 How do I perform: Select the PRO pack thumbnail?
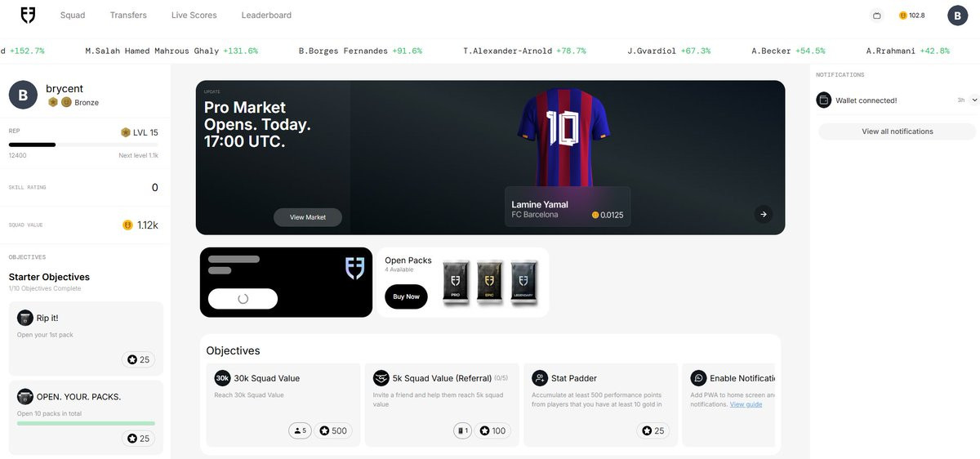click(x=456, y=283)
